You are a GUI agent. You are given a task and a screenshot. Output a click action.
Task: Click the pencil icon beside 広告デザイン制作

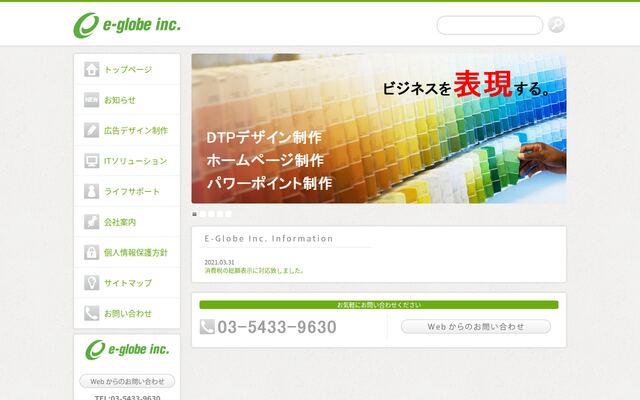tap(91, 130)
